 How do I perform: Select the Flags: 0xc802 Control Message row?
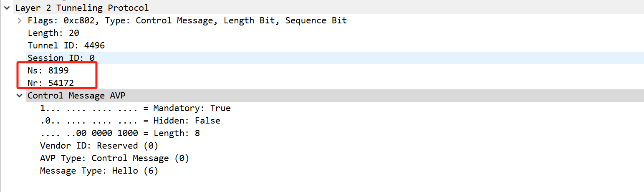click(x=187, y=20)
